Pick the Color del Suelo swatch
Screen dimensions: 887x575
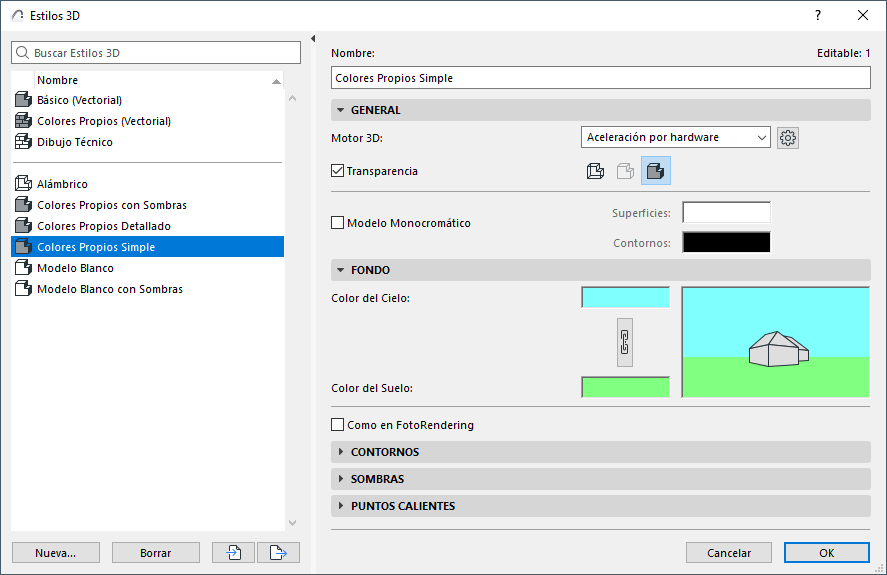pyautogui.click(x=625, y=387)
